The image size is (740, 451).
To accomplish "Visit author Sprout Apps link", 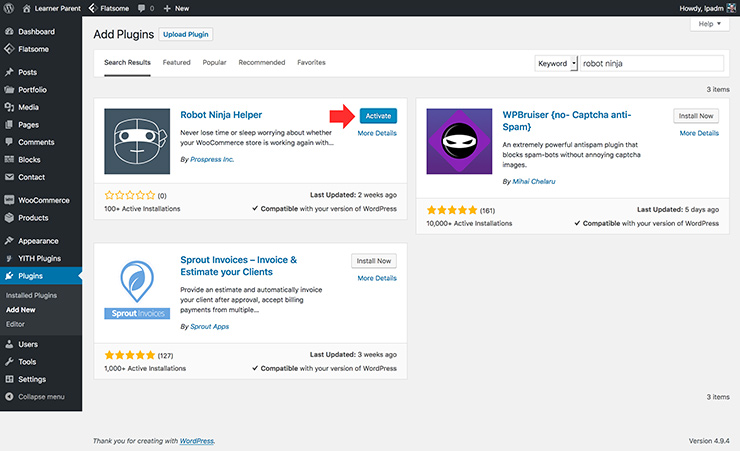I will coord(210,326).
